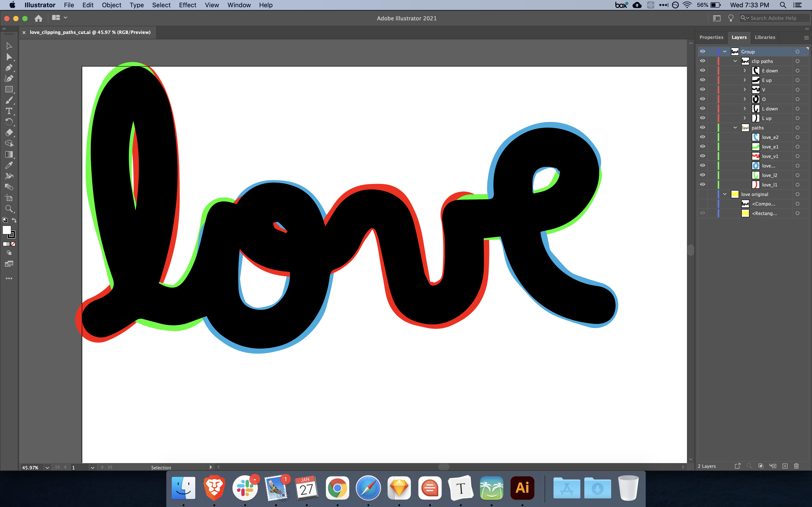This screenshot has height=507, width=812.
Task: Select the Pen tool
Action: click(9, 68)
